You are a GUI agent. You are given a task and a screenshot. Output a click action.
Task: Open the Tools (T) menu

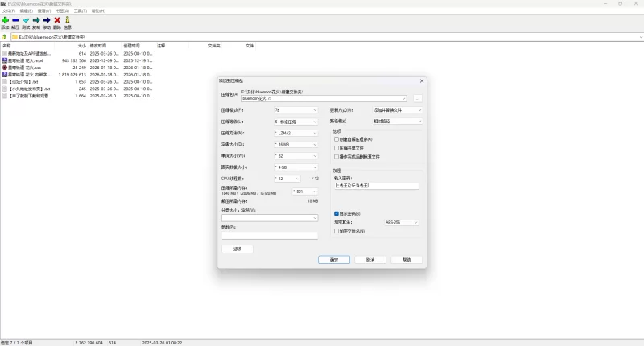80,11
